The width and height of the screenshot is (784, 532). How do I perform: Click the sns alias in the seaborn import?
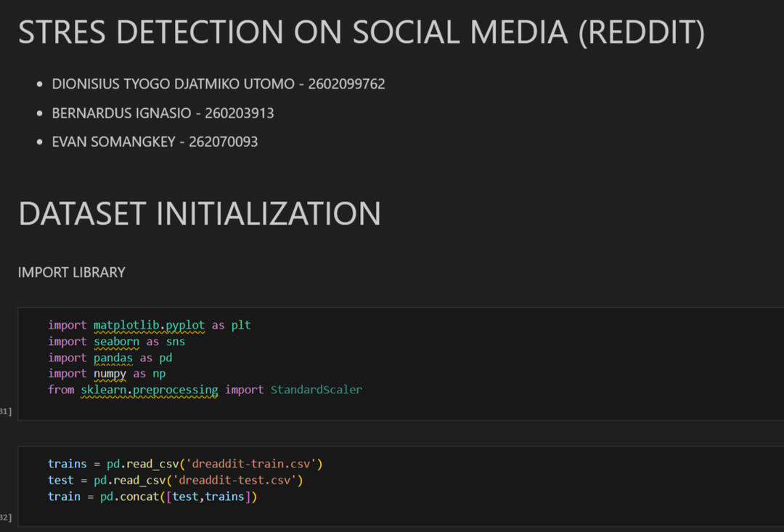tap(176, 342)
